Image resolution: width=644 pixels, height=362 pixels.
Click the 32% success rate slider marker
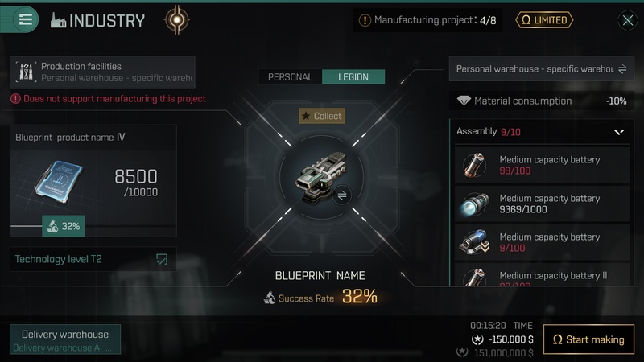click(x=64, y=226)
